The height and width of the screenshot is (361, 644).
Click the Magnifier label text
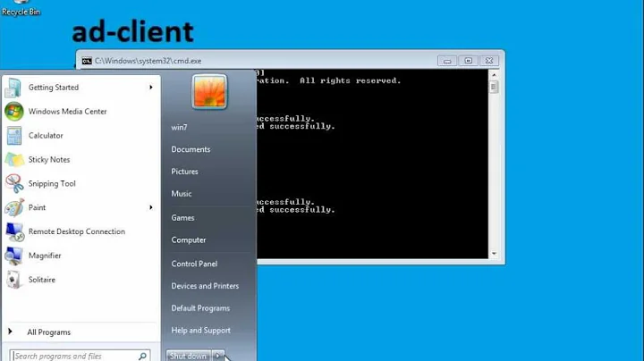coord(45,256)
